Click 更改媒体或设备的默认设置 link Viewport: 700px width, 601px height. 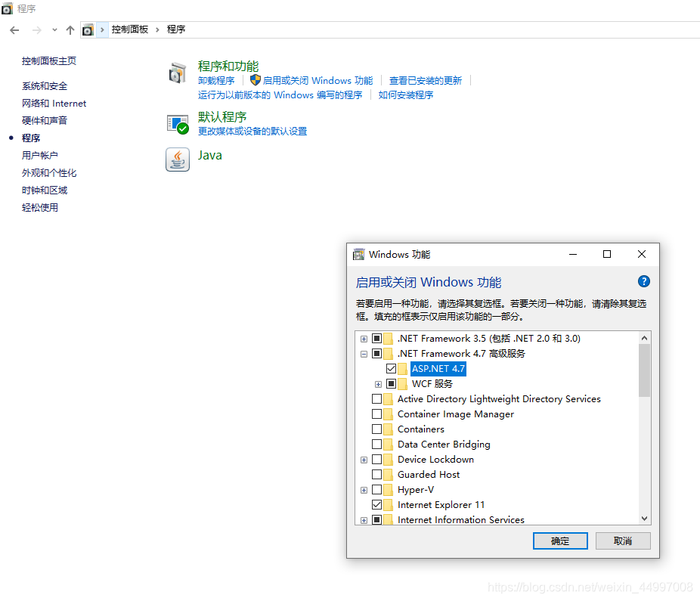tap(252, 132)
